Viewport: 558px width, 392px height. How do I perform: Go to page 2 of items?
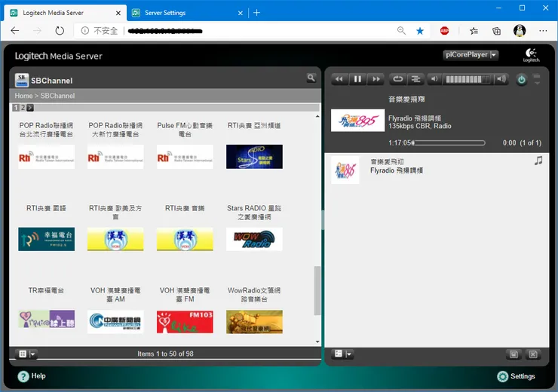[23, 108]
